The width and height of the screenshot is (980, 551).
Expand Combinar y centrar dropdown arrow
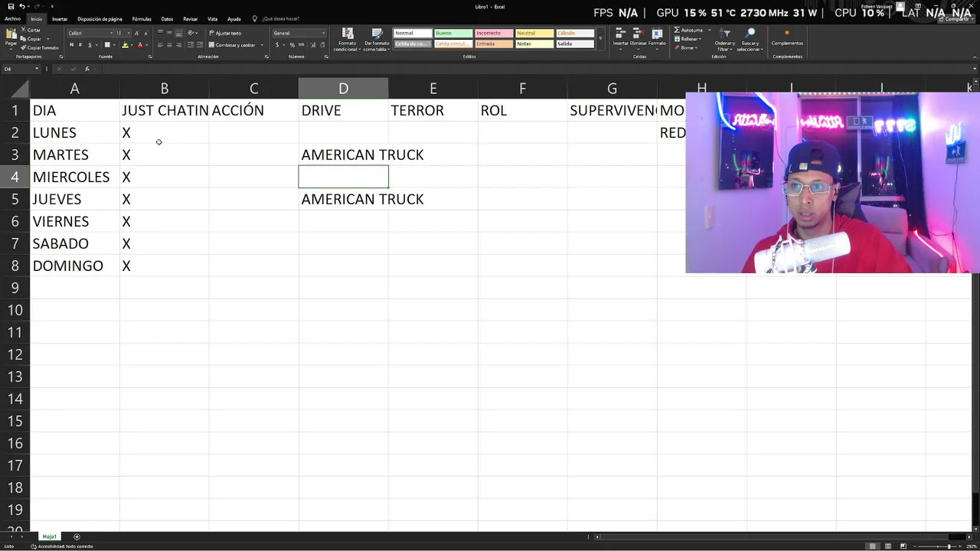262,45
